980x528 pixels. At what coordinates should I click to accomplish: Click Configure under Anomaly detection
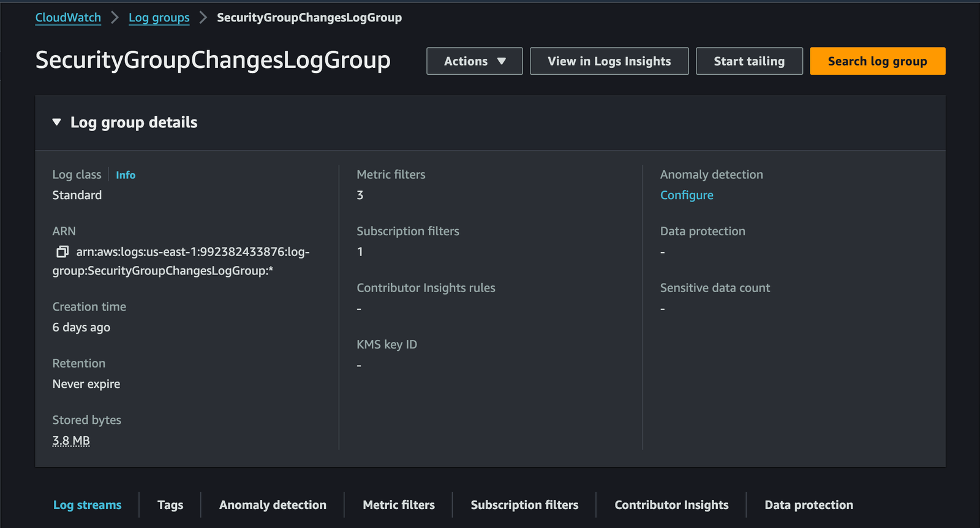(x=687, y=195)
